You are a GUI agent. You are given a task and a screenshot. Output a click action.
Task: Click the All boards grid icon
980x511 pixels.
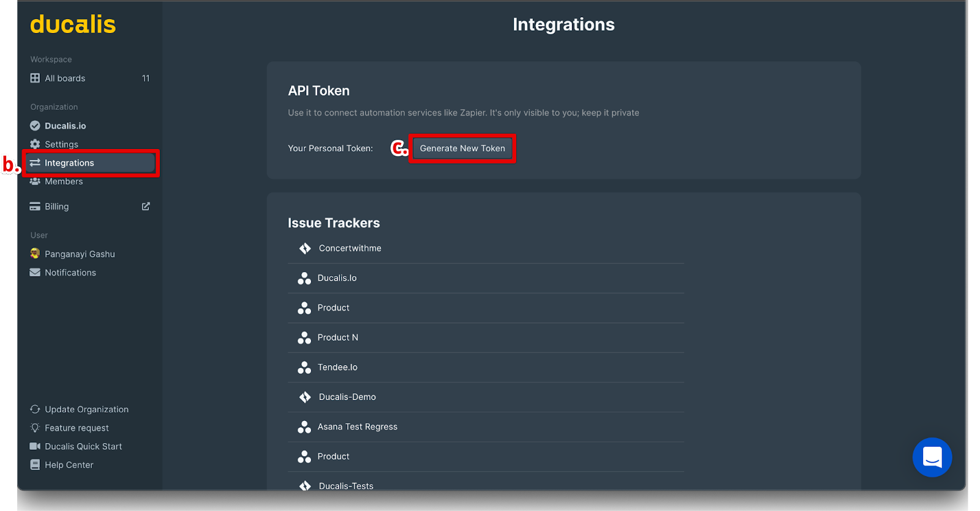35,78
